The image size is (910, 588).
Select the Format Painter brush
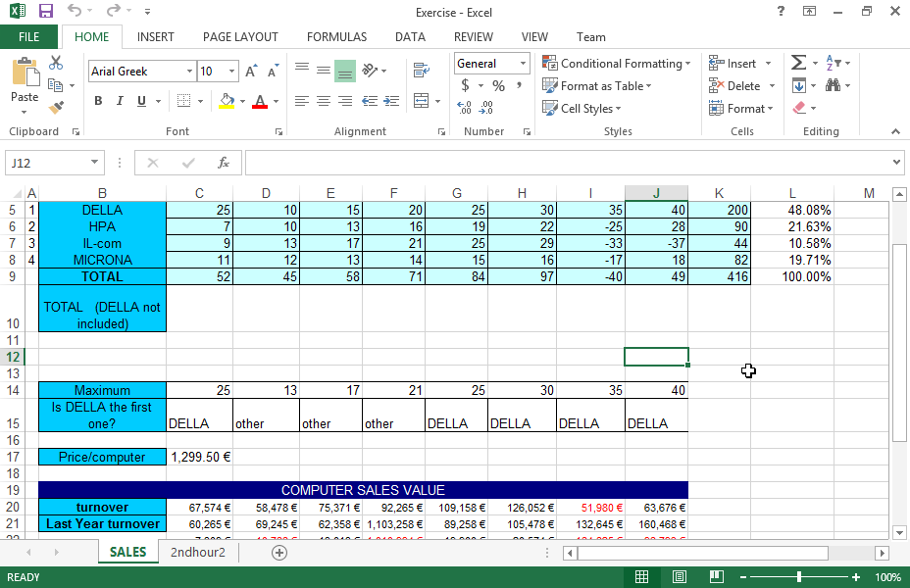[56, 108]
